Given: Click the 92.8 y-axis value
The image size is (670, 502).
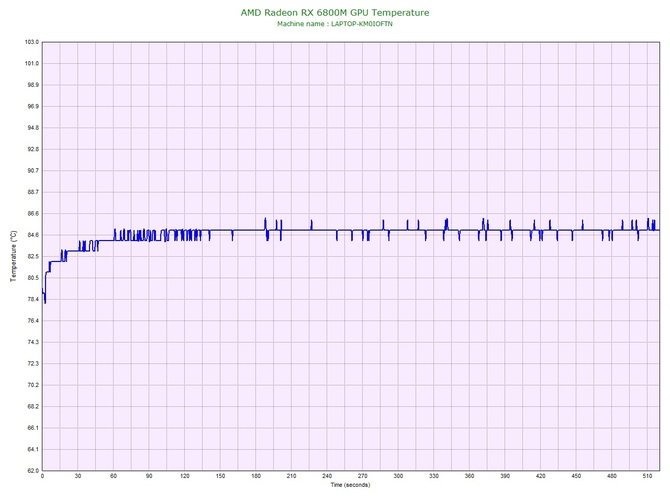Looking at the screenshot, I should 32,150.
